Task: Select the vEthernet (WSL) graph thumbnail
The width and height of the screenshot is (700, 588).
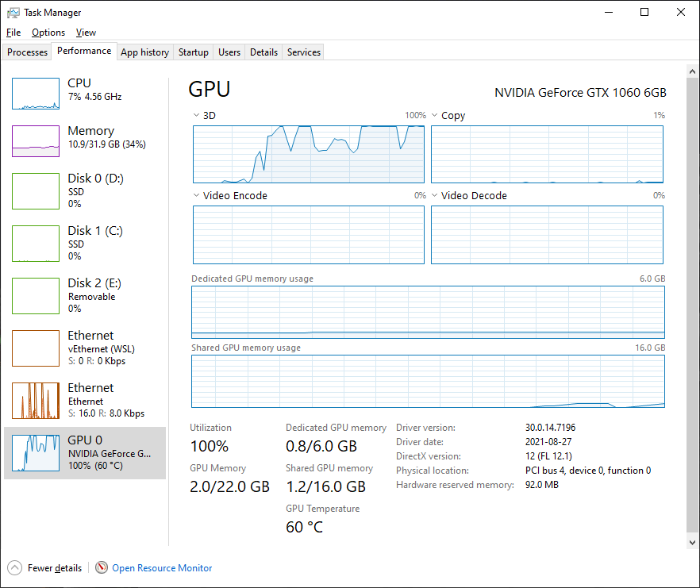Action: pos(36,348)
